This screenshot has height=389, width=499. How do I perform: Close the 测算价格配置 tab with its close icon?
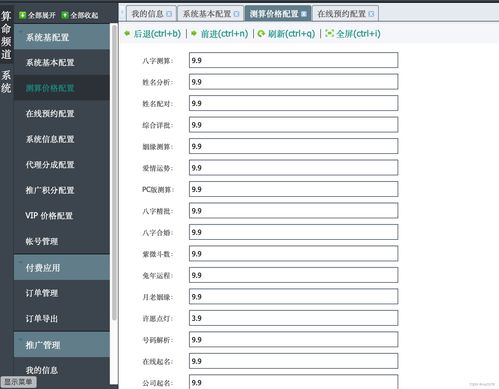click(x=304, y=14)
